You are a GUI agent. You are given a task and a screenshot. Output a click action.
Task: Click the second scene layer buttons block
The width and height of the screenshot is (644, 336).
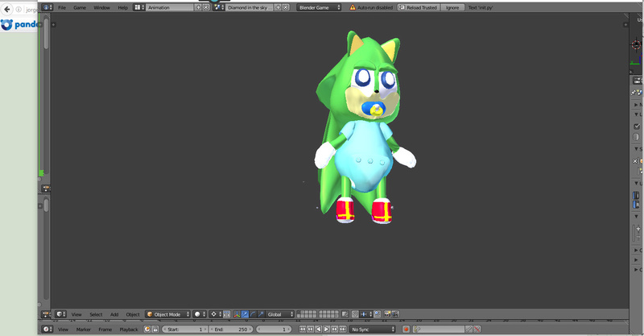point(329,314)
